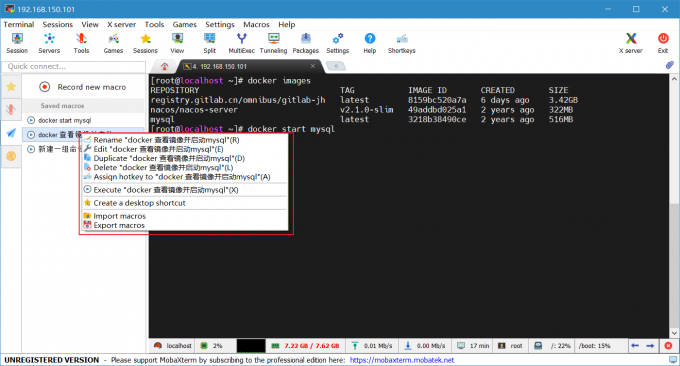The width and height of the screenshot is (680, 366).
Task: Select the docker start mysql macro
Action: coord(83,120)
